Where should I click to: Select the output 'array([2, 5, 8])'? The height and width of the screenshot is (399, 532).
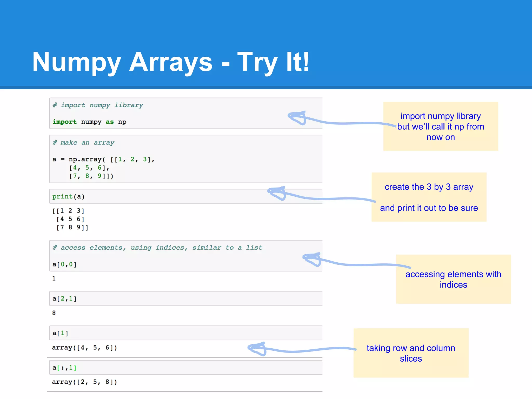coord(85,382)
